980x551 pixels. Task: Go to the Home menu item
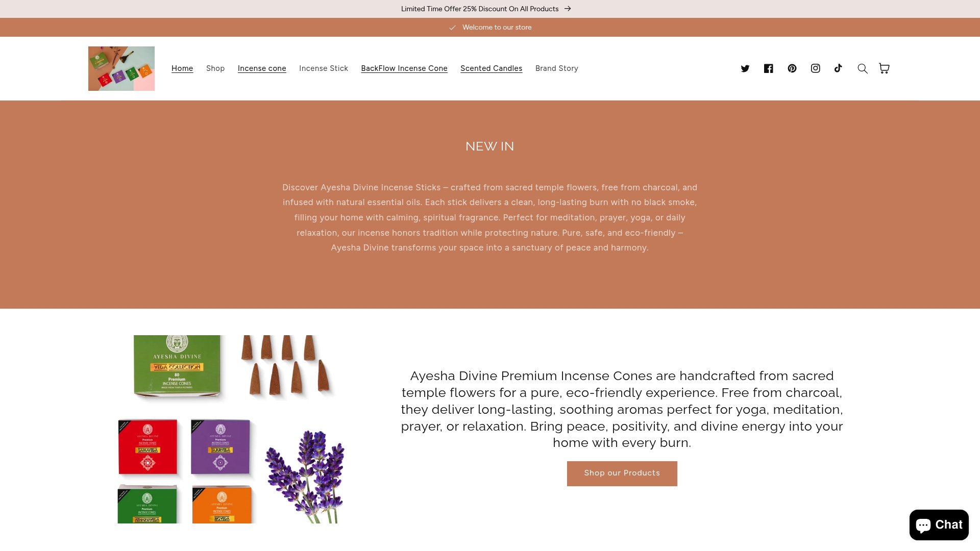pyautogui.click(x=182, y=68)
